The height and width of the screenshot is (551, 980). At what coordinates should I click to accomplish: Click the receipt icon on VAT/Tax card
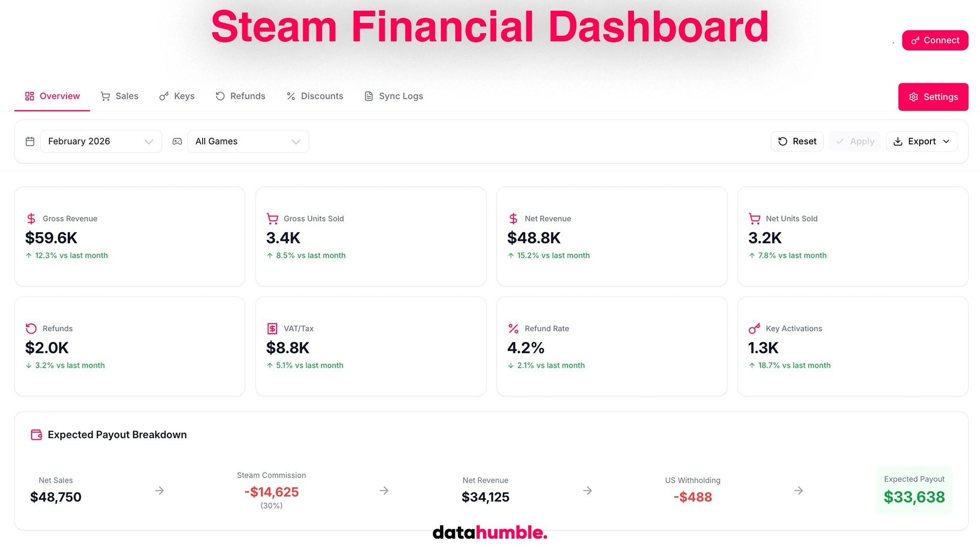pos(272,329)
